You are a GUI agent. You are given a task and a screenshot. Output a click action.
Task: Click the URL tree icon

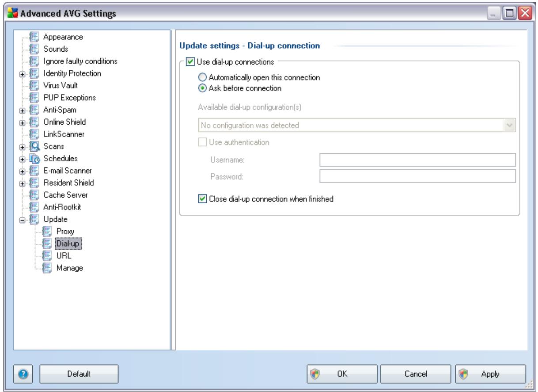47,255
